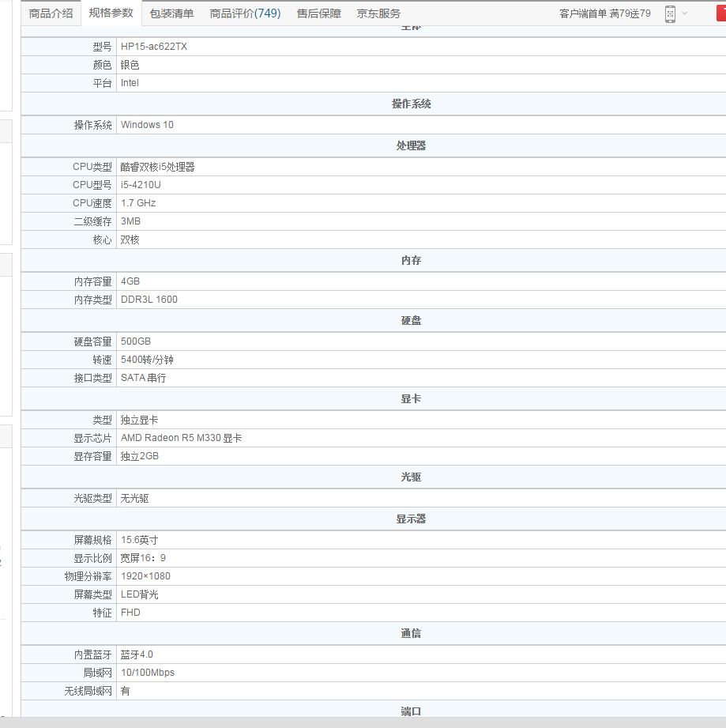Click the 核心 双核 value
The height and width of the screenshot is (728, 726).
130,240
